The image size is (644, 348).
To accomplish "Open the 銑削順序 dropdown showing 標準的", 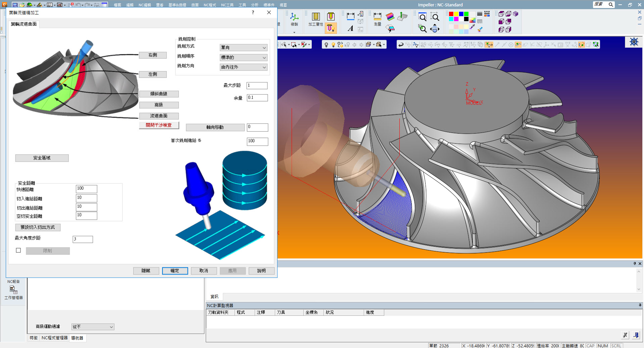I will click(243, 58).
